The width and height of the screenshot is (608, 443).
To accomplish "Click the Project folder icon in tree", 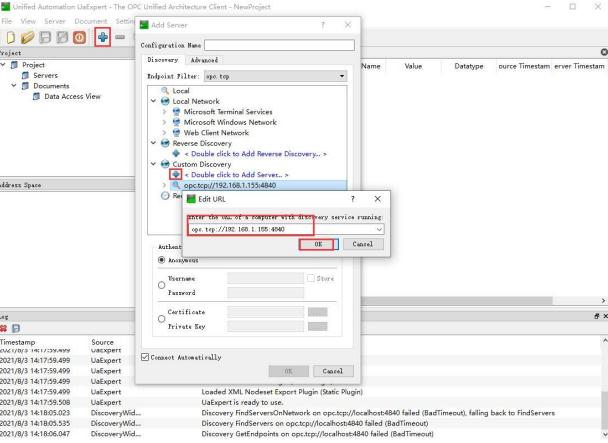I will click(15, 65).
